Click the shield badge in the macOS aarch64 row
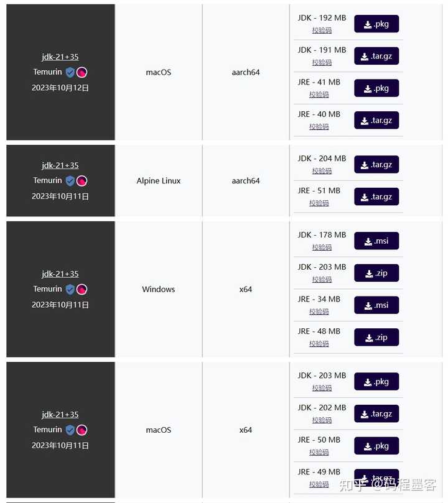Viewport: 448px width, 503px height. (x=70, y=73)
